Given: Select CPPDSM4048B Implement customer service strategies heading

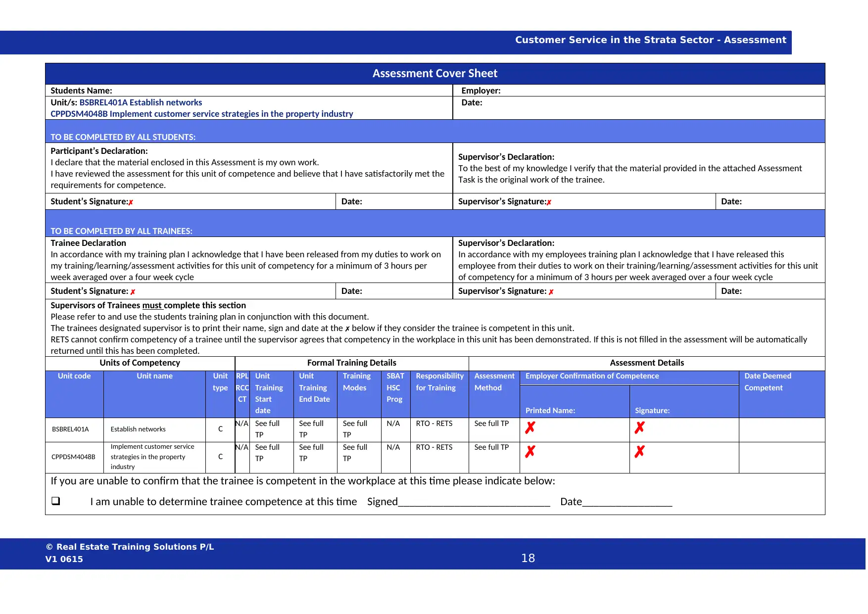Looking at the screenshot, I should coord(201,114).
